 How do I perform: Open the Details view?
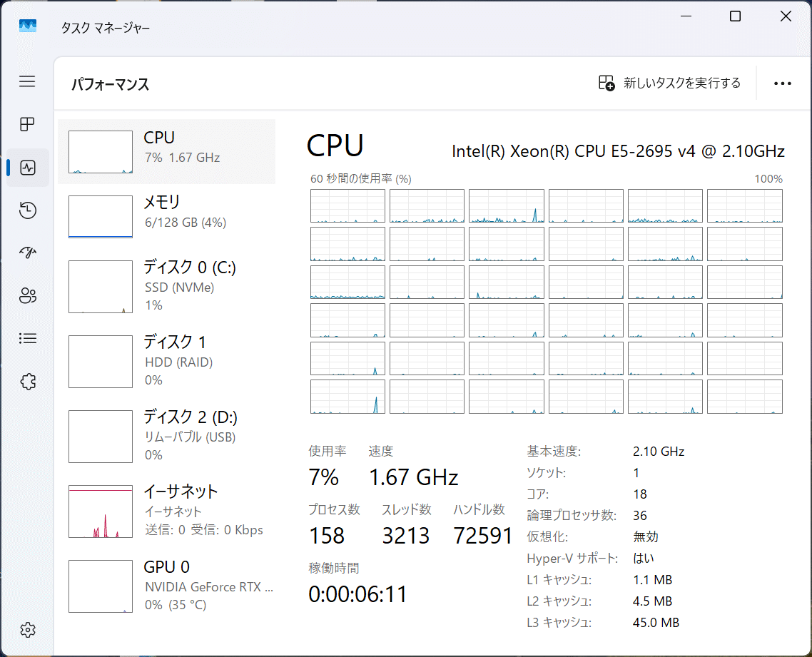tap(27, 338)
